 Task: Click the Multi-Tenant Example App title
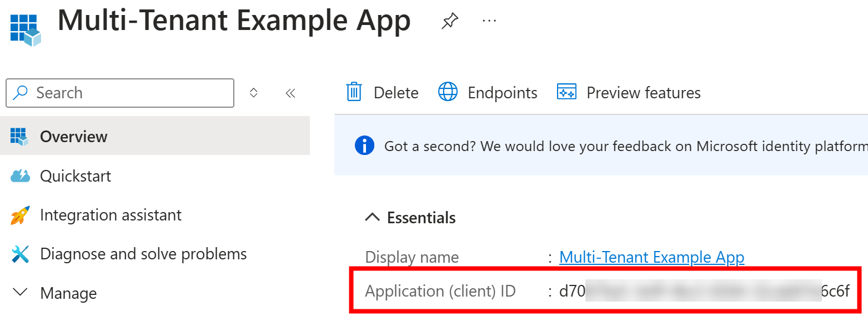pyautogui.click(x=234, y=22)
